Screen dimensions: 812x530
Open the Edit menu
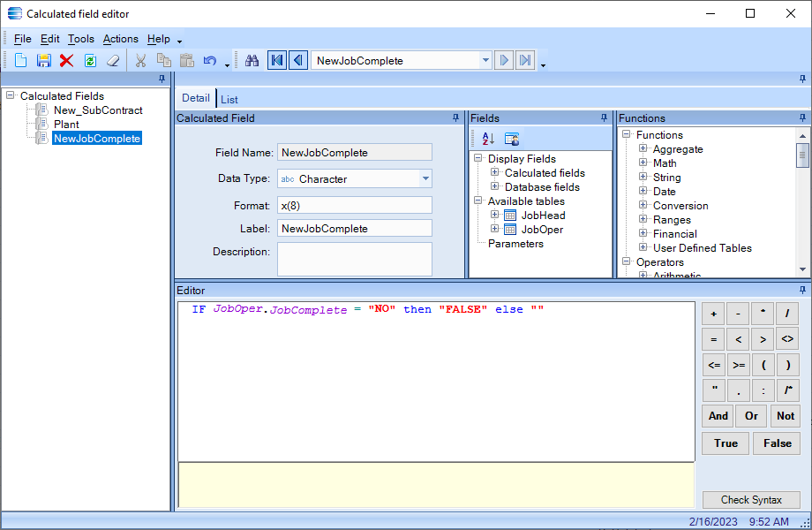(x=49, y=39)
